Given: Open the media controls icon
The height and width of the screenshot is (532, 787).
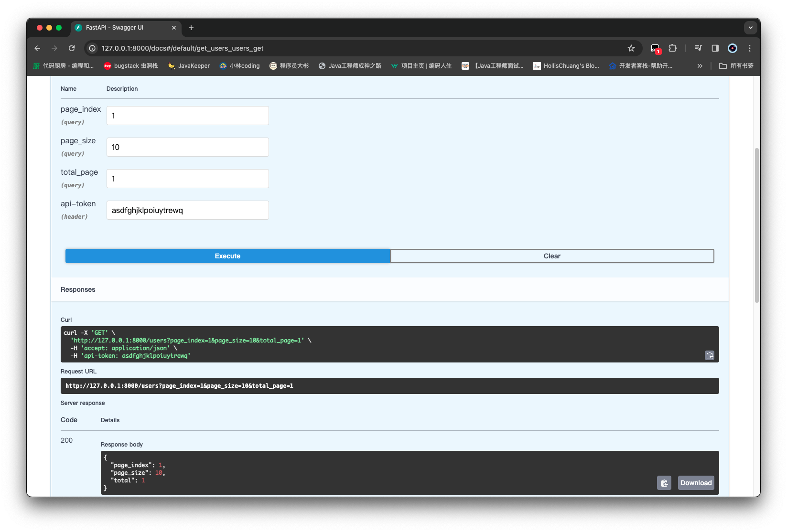Looking at the screenshot, I should tap(698, 48).
